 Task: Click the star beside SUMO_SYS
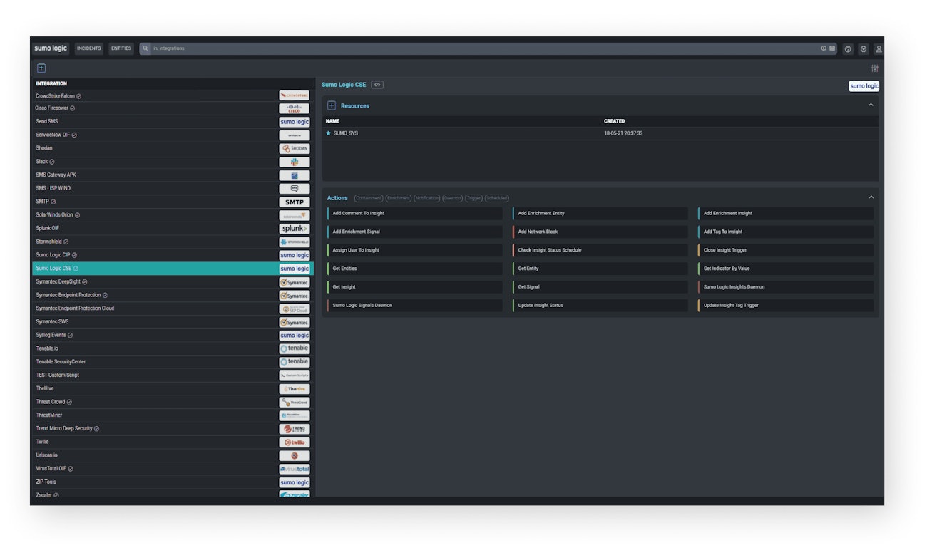[329, 133]
